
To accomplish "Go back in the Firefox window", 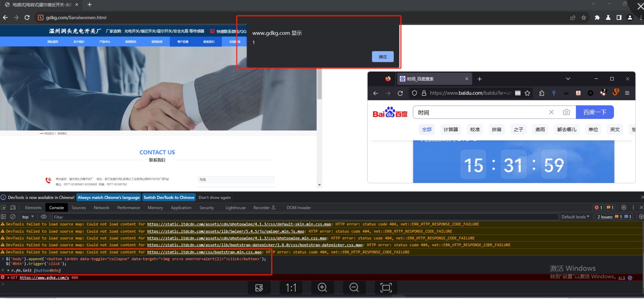I will pos(375,93).
